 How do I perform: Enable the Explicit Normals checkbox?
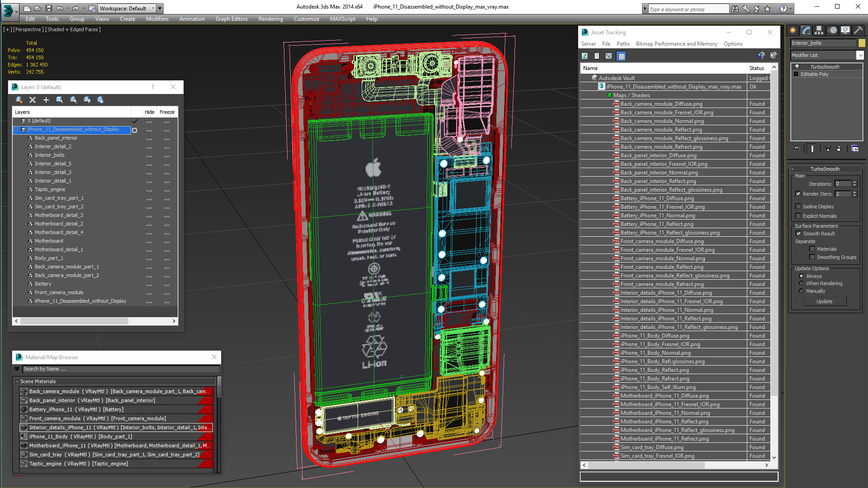click(798, 216)
